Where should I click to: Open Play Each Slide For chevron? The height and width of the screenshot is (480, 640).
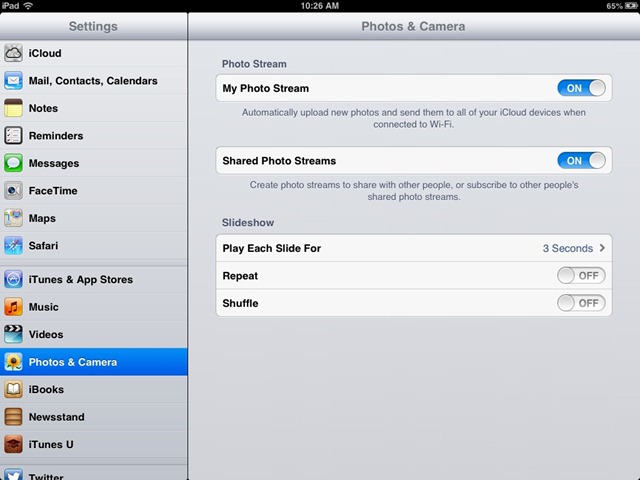point(602,248)
